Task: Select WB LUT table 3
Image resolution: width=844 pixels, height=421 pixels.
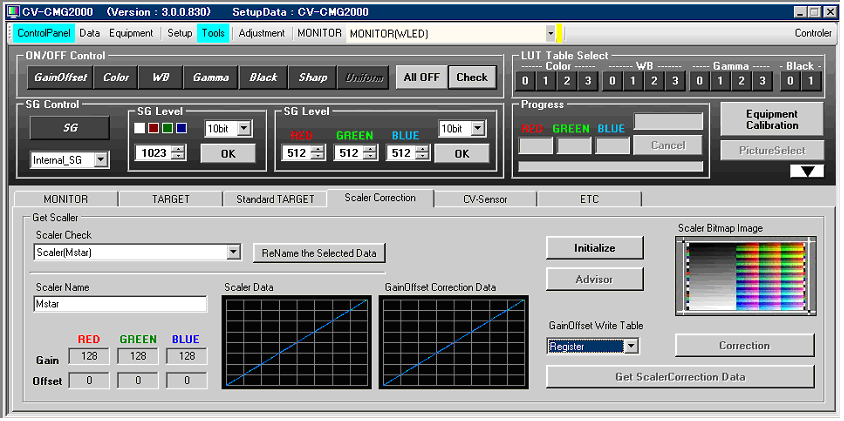Action: [675, 81]
